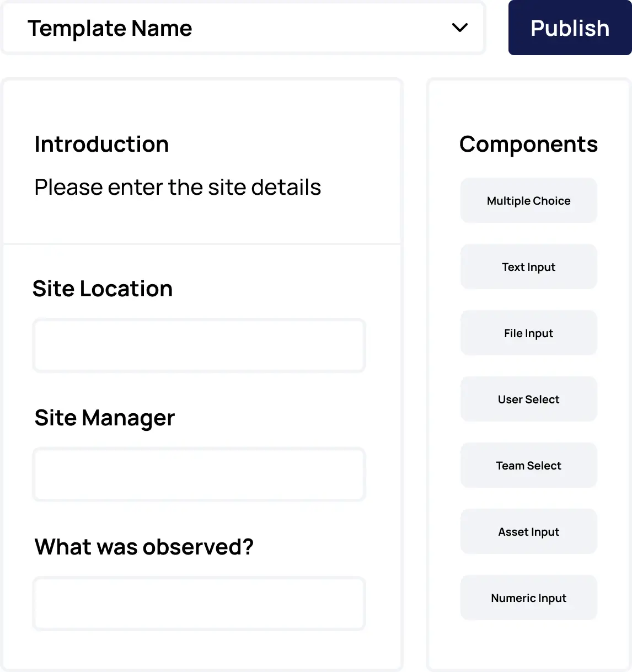Click the Components panel heading
Screen dimensions: 632x672
coord(528,145)
